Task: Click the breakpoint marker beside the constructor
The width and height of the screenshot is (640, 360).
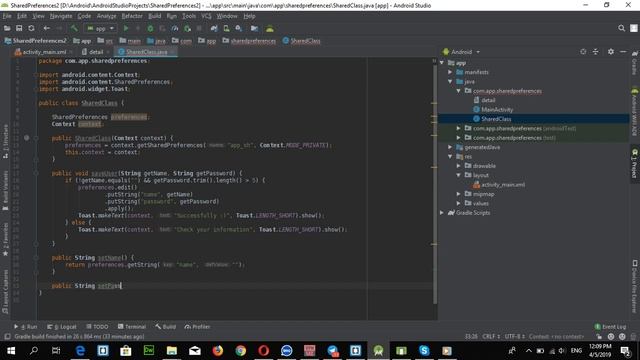Action: tap(27, 138)
